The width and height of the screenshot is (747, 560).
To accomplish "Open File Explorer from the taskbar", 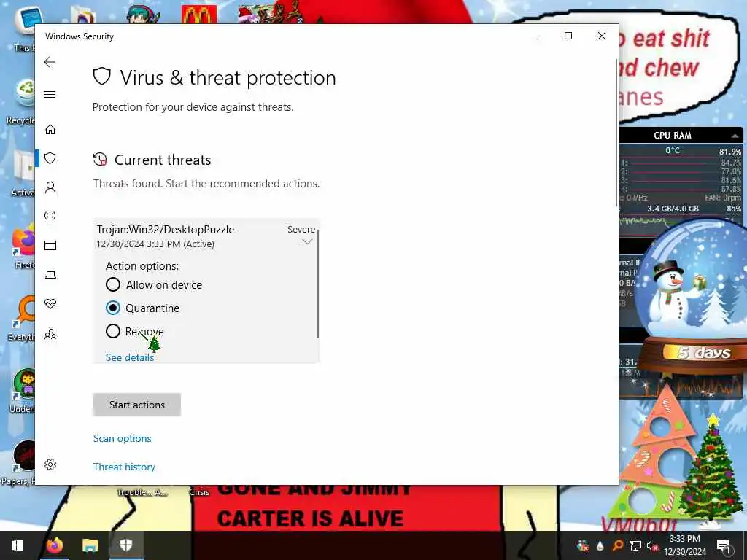I will click(x=90, y=545).
